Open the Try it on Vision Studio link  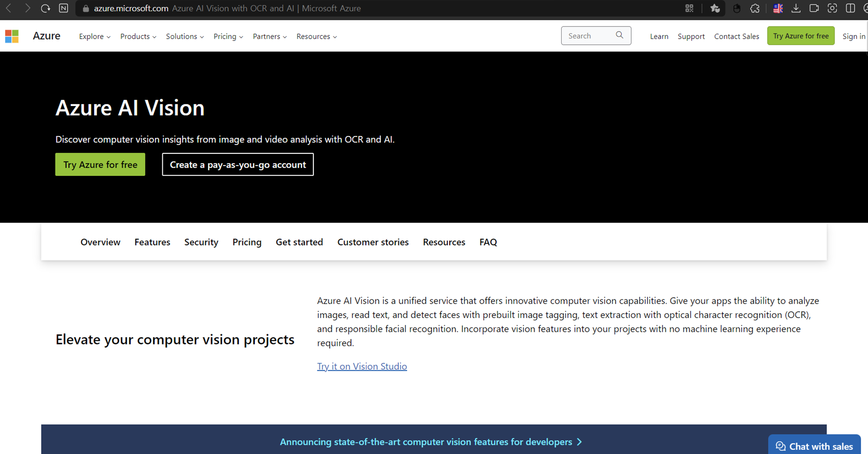362,366
